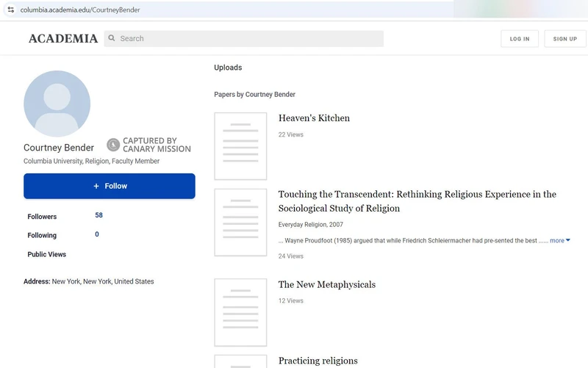588x368 pixels.
Task: Open Heaven's Kitchen paper thumbnail
Action: click(240, 146)
